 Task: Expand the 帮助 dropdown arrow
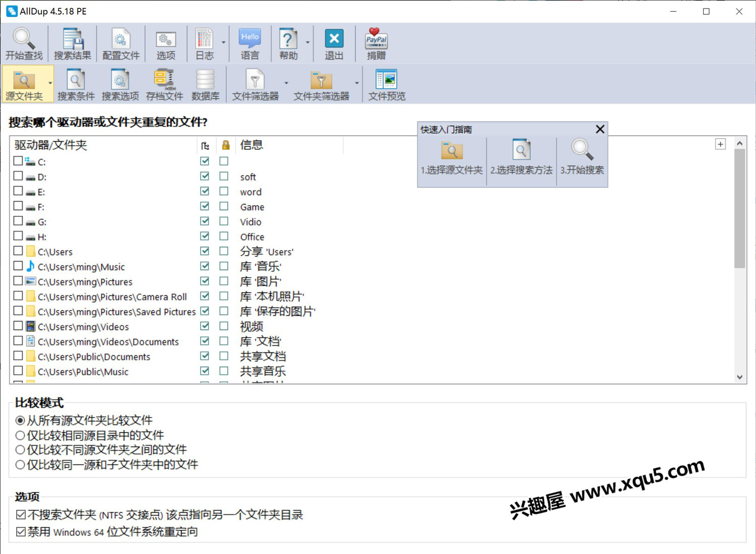click(307, 43)
